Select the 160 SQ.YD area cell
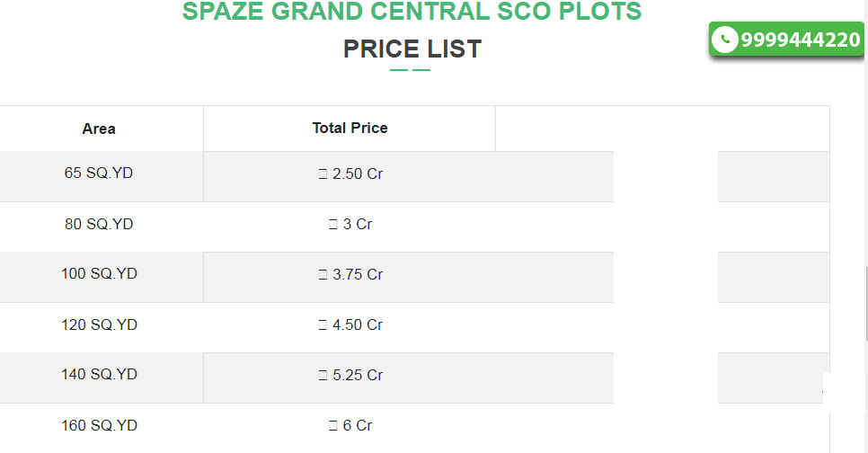Image resolution: width=868 pixels, height=453 pixels. coord(99,425)
